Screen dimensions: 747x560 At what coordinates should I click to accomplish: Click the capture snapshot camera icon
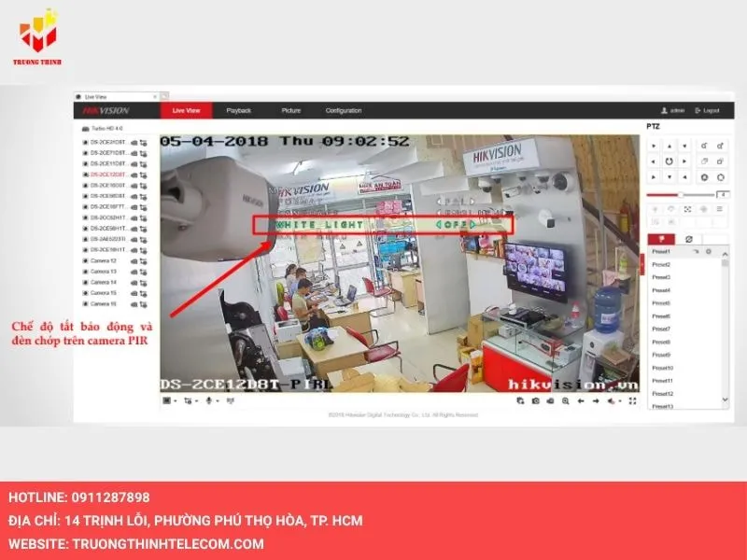click(535, 400)
